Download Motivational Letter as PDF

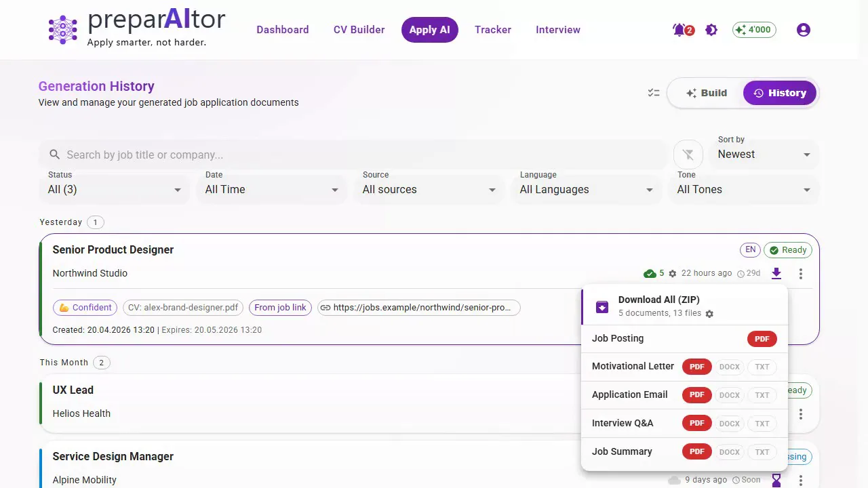pos(697,367)
